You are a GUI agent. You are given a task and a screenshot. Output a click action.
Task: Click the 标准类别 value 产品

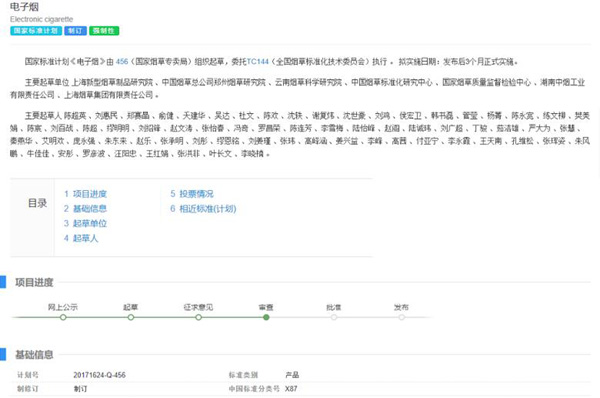click(x=292, y=375)
